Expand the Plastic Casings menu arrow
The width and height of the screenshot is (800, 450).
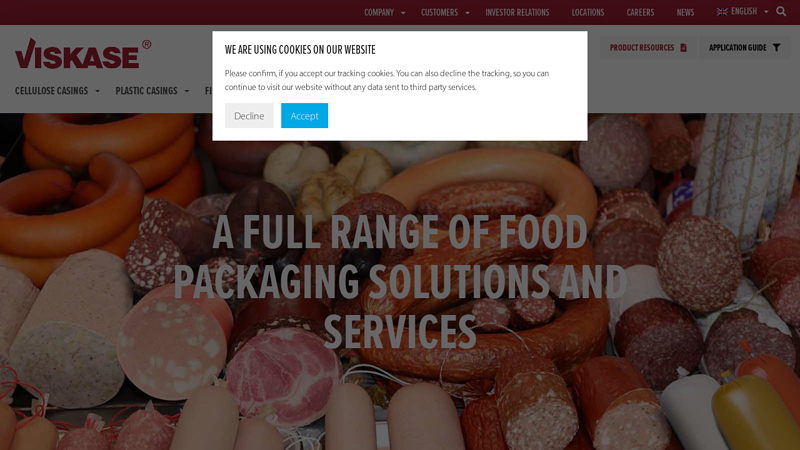tap(187, 91)
